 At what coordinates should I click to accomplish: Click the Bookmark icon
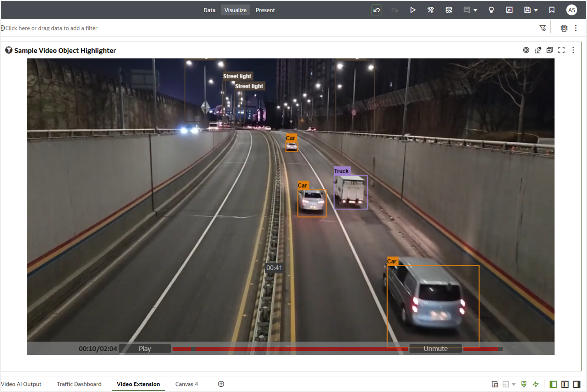tap(551, 10)
